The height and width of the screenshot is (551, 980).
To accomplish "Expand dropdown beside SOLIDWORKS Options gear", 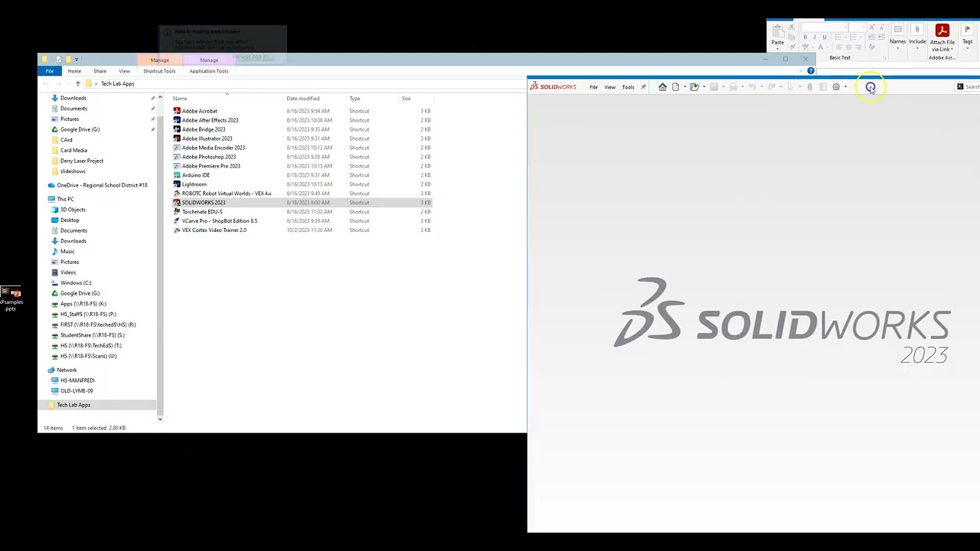I will pos(845,87).
